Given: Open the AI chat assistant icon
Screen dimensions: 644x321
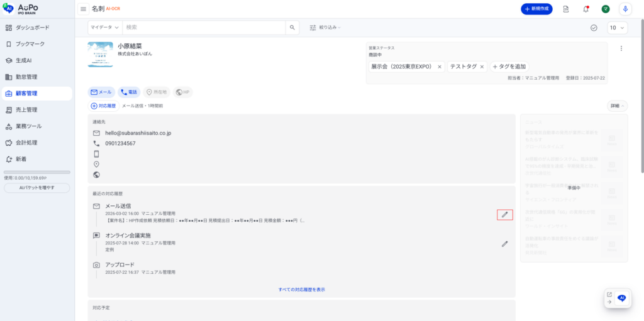Looking at the screenshot, I should (x=621, y=298).
